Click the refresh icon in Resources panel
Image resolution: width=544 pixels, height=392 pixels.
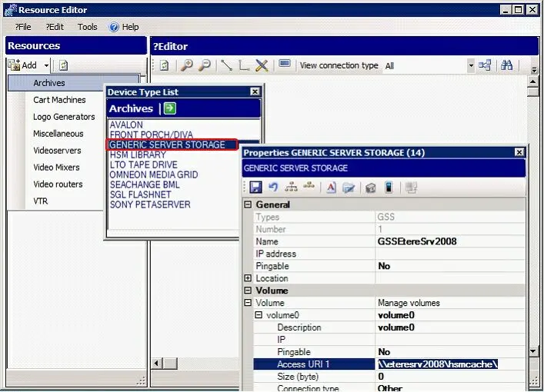click(62, 66)
